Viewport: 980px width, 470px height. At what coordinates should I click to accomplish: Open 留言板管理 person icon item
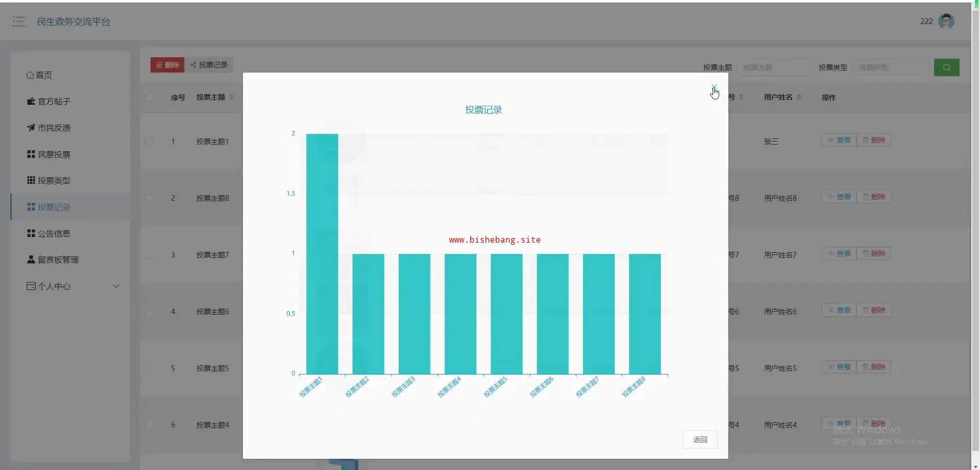tap(53, 260)
